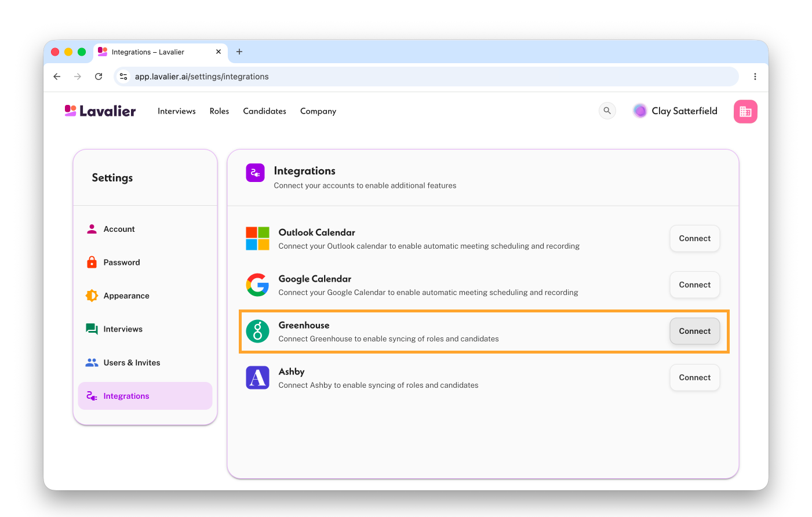Close the Integrations – Lavalier tab

click(x=219, y=52)
